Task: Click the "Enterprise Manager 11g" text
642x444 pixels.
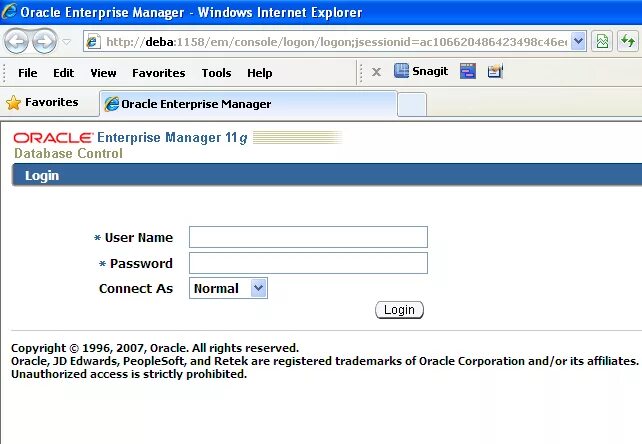Action: (x=172, y=138)
